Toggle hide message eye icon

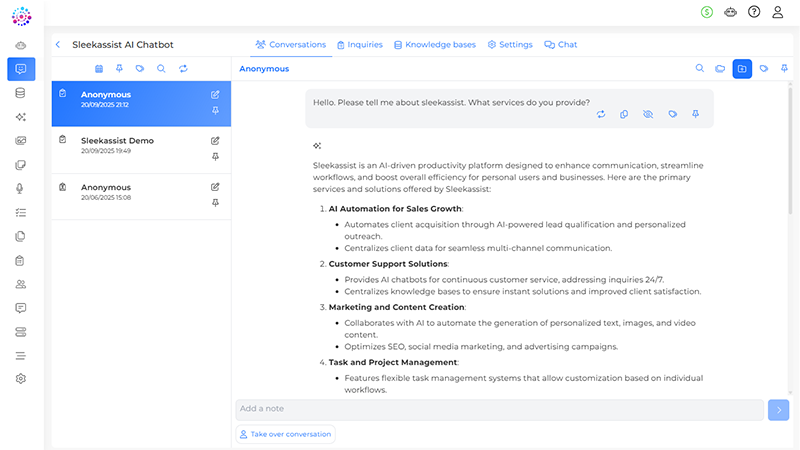(648, 115)
